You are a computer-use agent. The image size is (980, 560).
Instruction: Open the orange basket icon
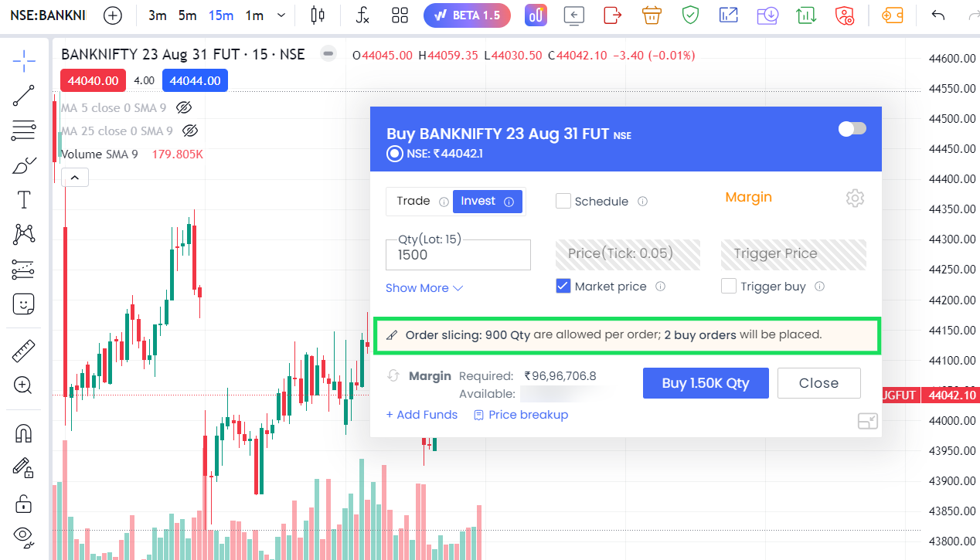652,15
